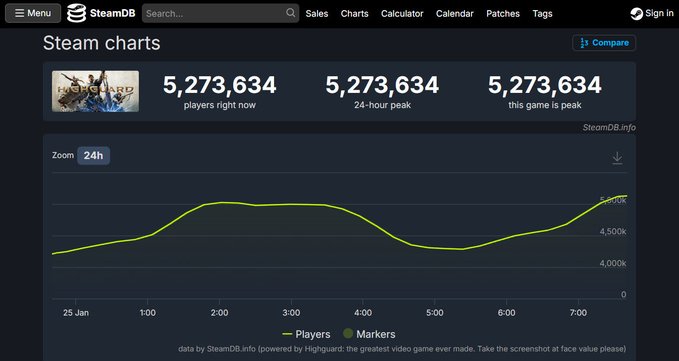Click the search magnifier icon
The height and width of the screenshot is (361, 679).
coord(291,13)
